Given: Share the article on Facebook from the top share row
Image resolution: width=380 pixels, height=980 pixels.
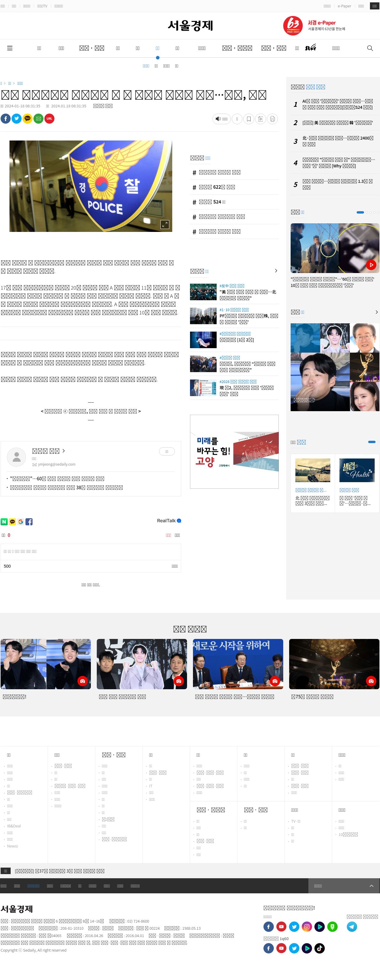Looking at the screenshot, I should click(x=6, y=119).
